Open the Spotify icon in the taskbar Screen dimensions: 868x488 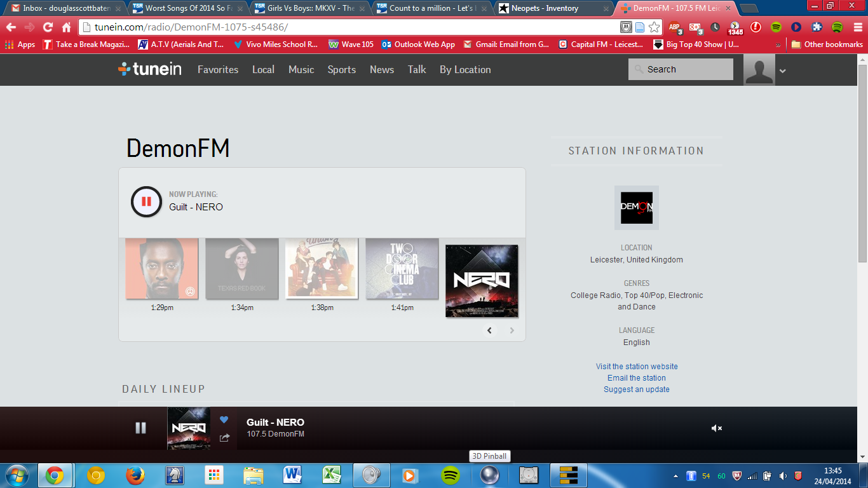click(451, 475)
